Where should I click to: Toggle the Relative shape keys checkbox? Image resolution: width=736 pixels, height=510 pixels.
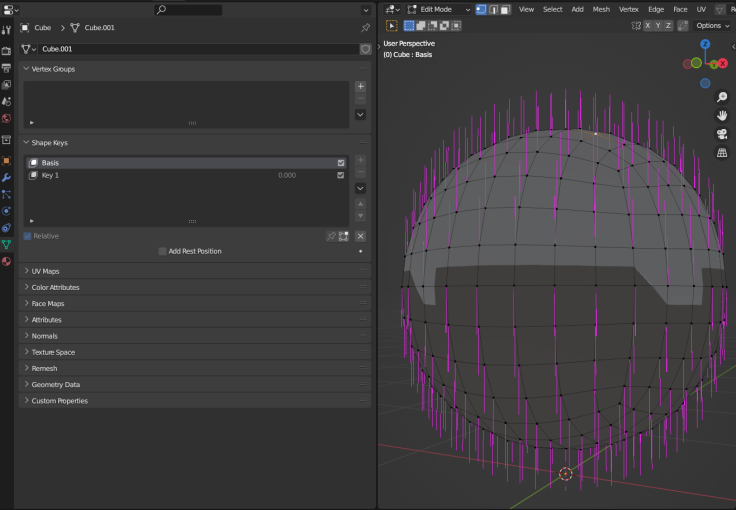[x=27, y=236]
